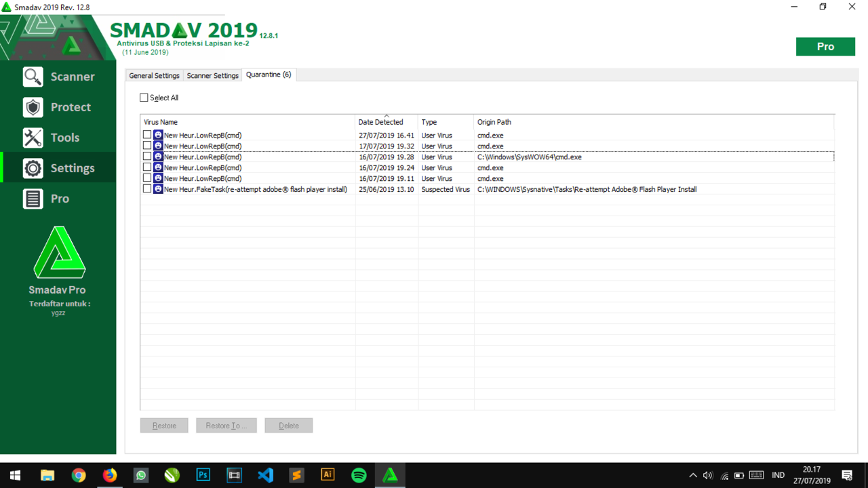Open IND input language indicator
This screenshot has height=488, width=868.
point(778,475)
